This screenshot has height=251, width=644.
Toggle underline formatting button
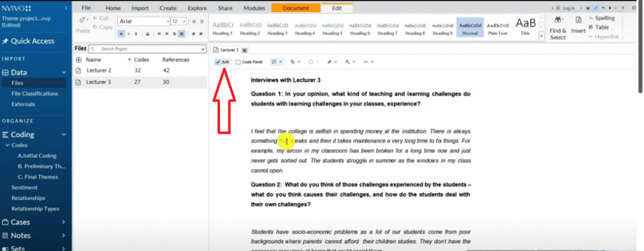[x=136, y=34]
